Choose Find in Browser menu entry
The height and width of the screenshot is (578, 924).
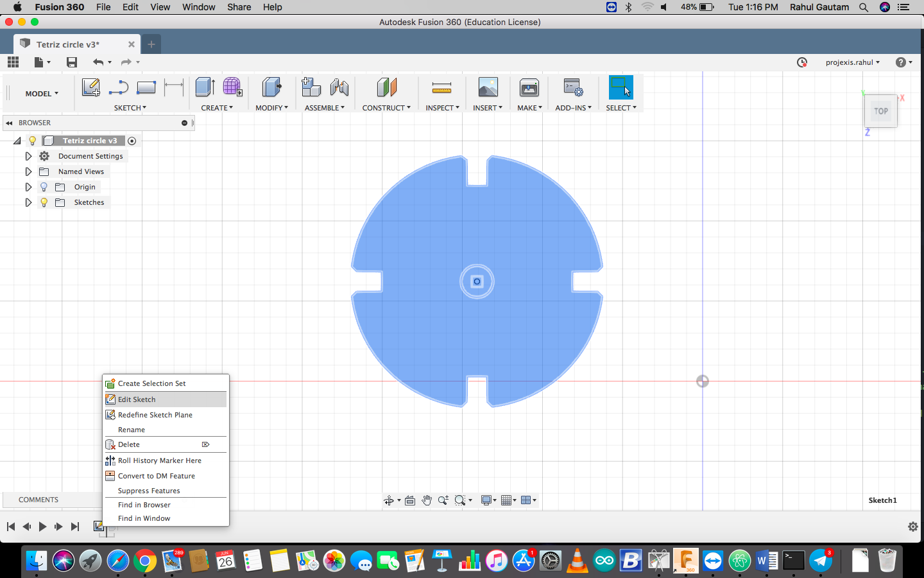click(x=166, y=505)
